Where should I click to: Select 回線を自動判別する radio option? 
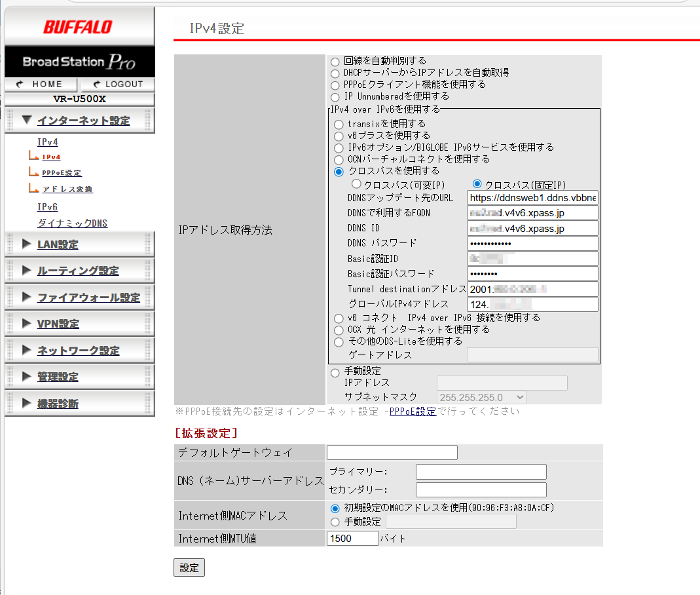(x=335, y=61)
